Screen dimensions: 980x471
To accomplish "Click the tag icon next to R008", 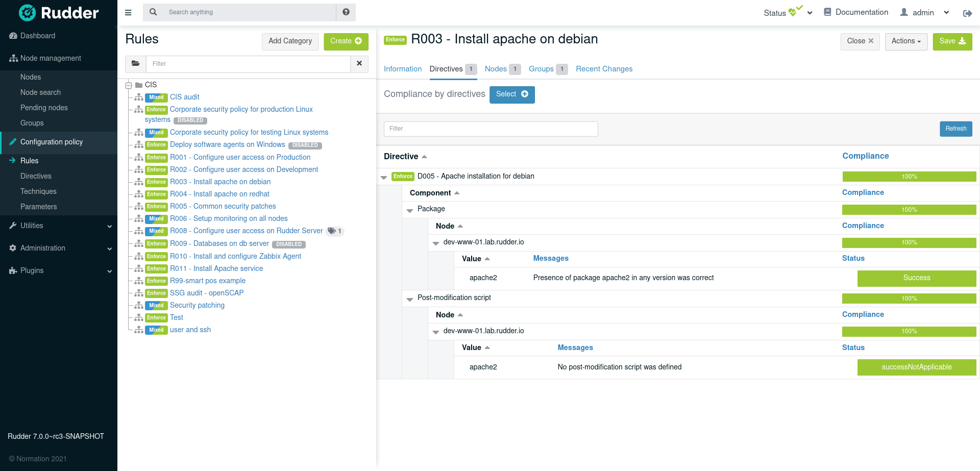I will click(332, 231).
